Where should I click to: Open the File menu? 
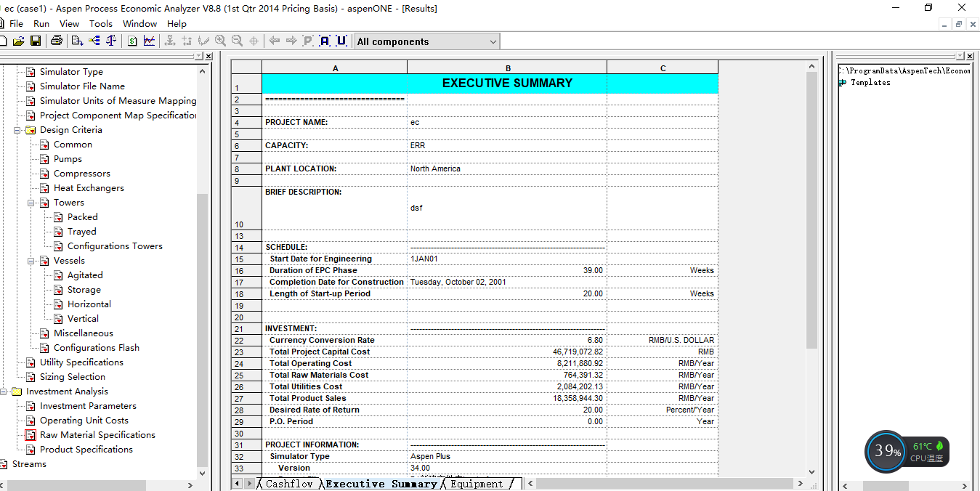click(x=16, y=23)
